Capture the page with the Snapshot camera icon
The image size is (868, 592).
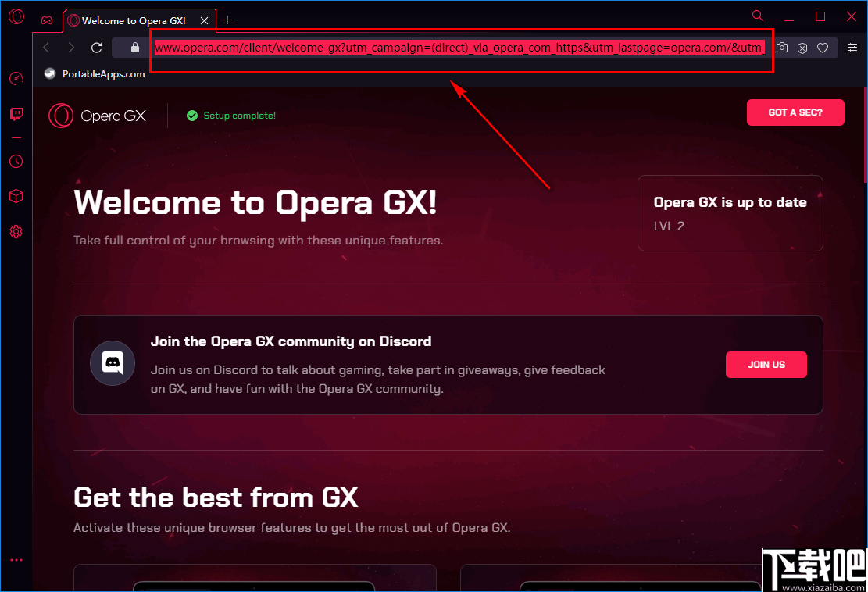(x=782, y=48)
